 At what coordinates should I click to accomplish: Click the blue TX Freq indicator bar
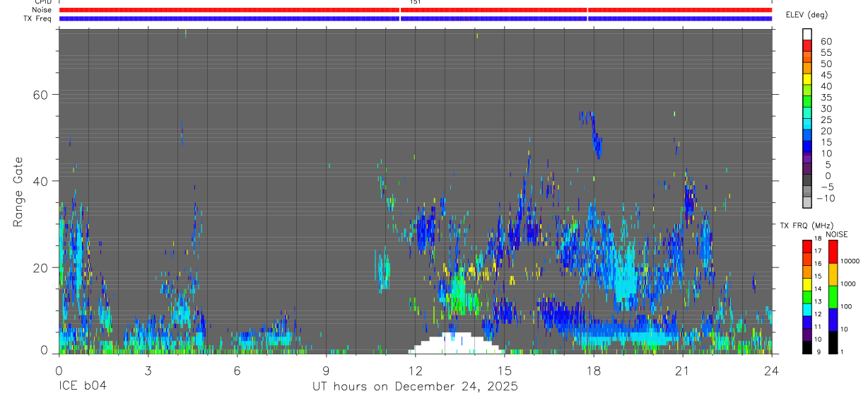[x=416, y=18]
